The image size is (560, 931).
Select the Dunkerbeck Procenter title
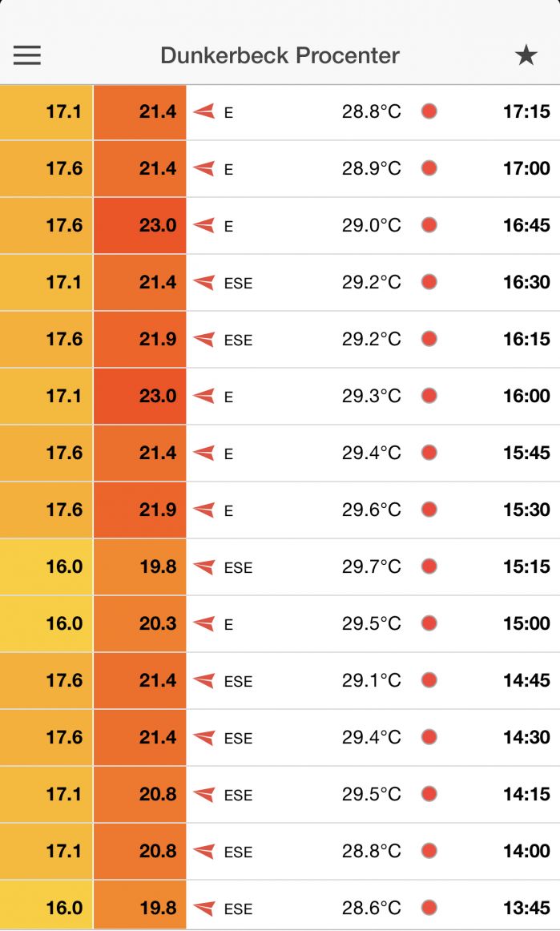click(280, 55)
